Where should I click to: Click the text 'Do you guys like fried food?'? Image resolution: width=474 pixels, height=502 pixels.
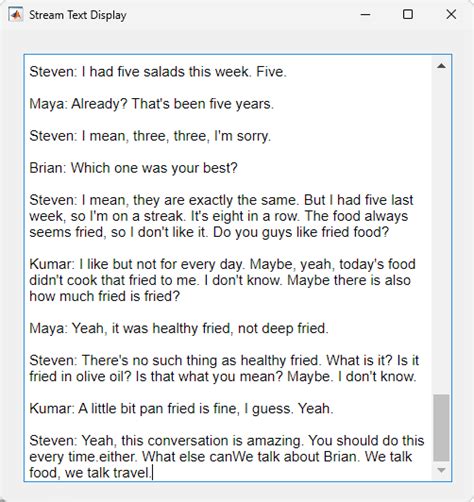pos(301,232)
